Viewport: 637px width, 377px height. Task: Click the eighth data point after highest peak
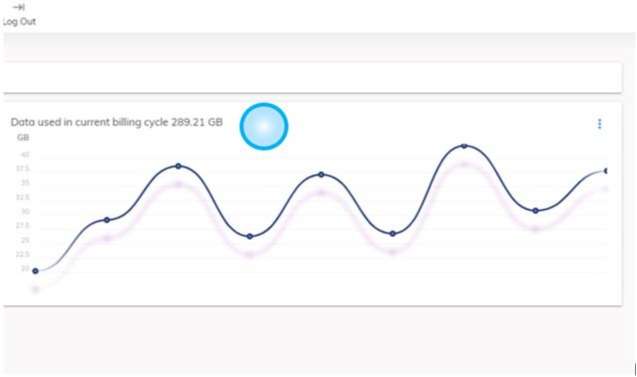536,211
